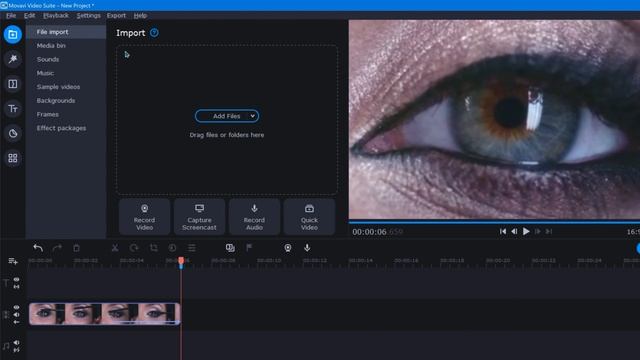Open the File import tab icon
Image resolution: width=640 pixels, height=360 pixels.
pyautogui.click(x=13, y=34)
